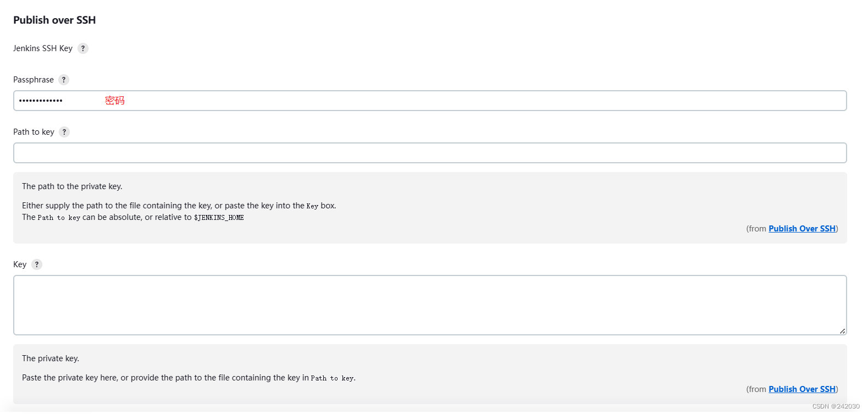Image resolution: width=868 pixels, height=414 pixels.
Task: Click the Key label above the text area
Action: tap(20, 264)
